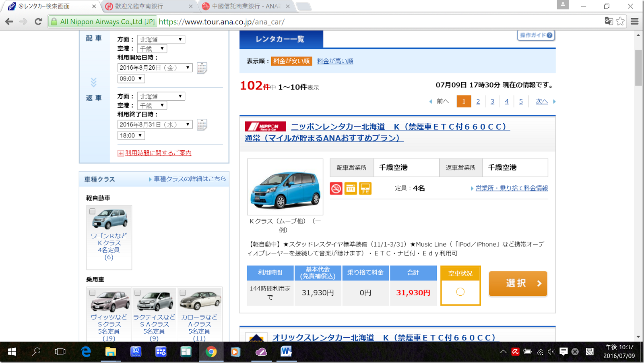Click the page vertical scrollbar
Image resolution: width=644 pixels, height=363 pixels.
pos(638,68)
